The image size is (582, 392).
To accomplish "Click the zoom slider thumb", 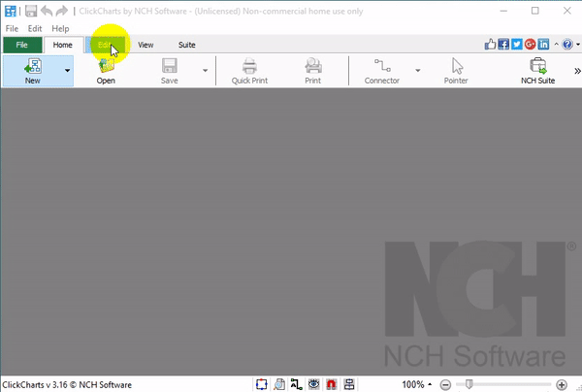I will [469, 384].
